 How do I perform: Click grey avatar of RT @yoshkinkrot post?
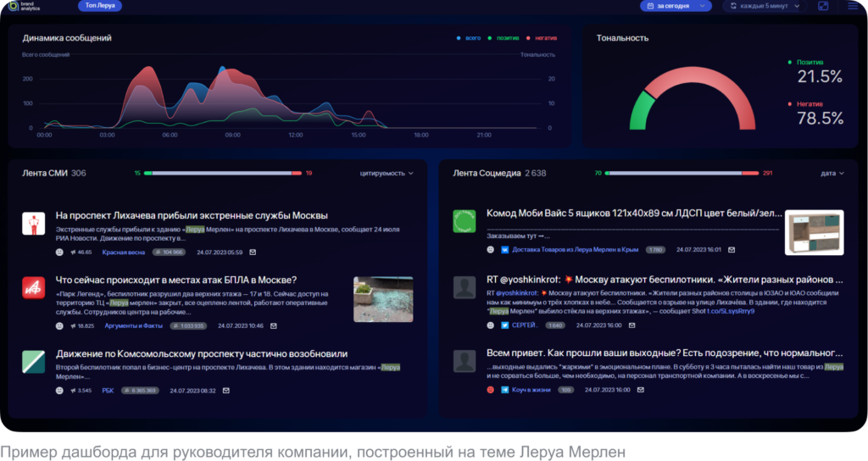[464, 287]
